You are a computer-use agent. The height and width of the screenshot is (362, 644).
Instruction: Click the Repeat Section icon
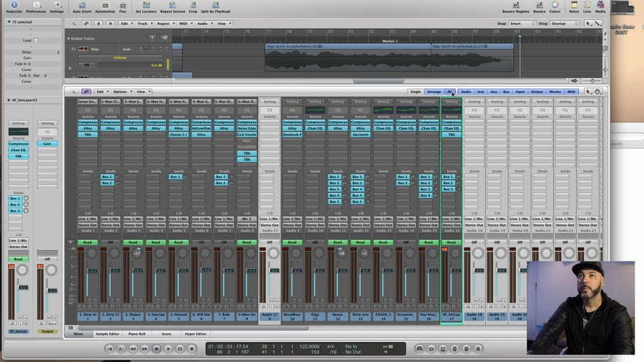pyautogui.click(x=172, y=6)
